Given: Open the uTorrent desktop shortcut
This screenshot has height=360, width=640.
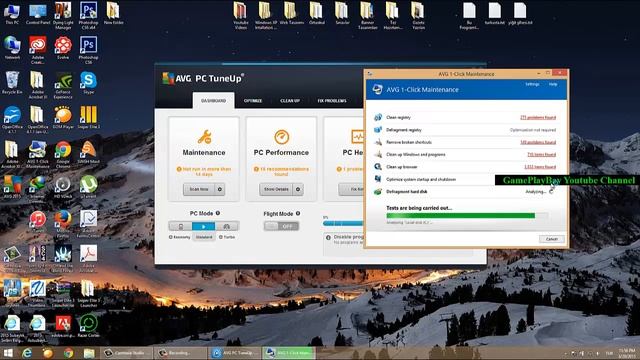Looking at the screenshot, I should point(89,187).
